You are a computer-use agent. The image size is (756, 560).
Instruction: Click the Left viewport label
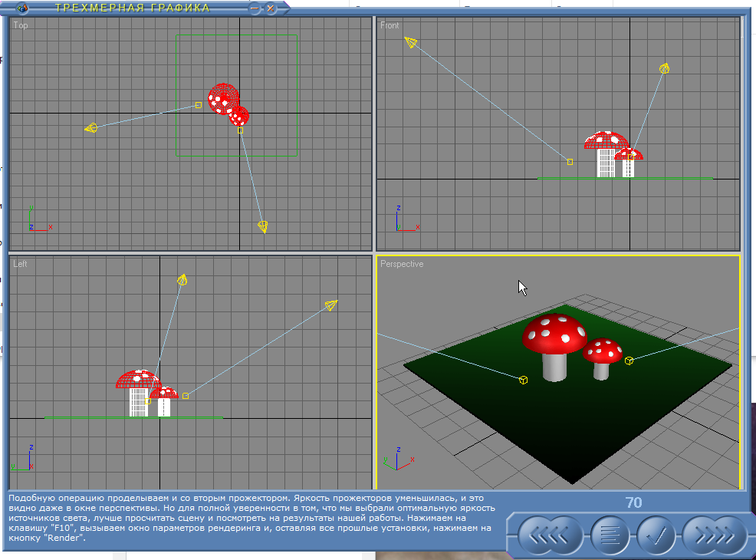click(20, 263)
